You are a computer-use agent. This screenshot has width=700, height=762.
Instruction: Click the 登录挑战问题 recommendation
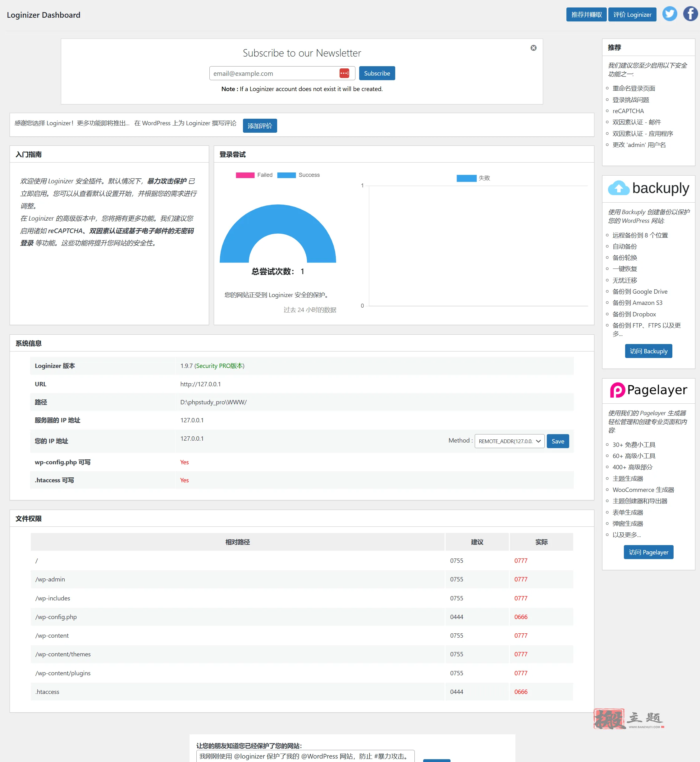pos(631,100)
